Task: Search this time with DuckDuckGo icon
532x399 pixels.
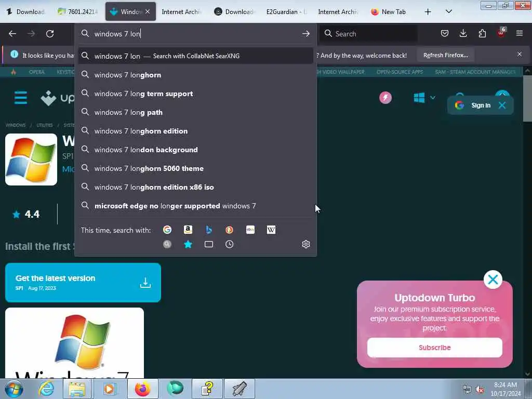Action: (x=229, y=230)
